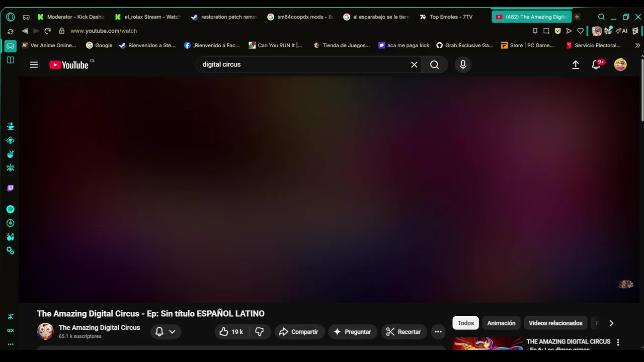Switch to el_rolax Stream tab
644x362 pixels.
(x=148, y=17)
